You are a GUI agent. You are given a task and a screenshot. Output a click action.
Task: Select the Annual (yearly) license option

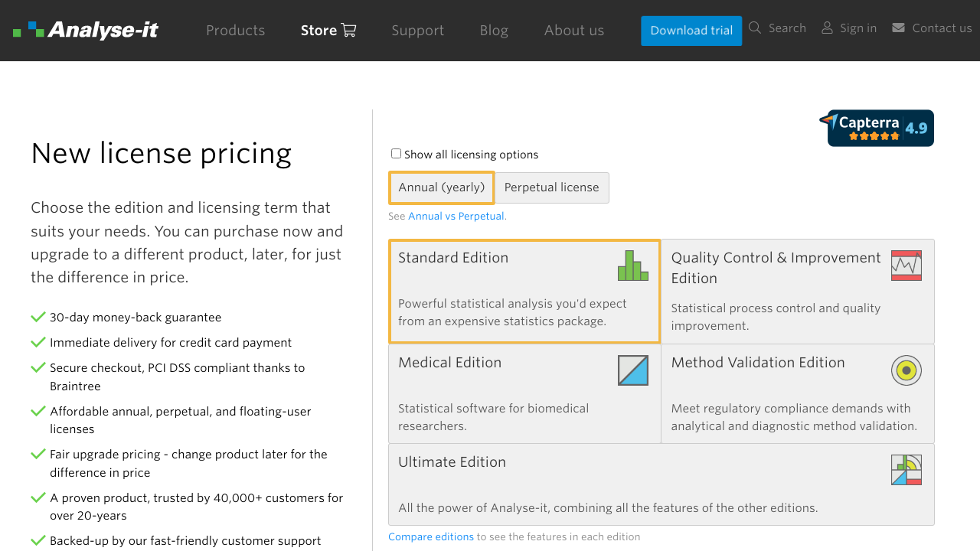[x=441, y=187]
